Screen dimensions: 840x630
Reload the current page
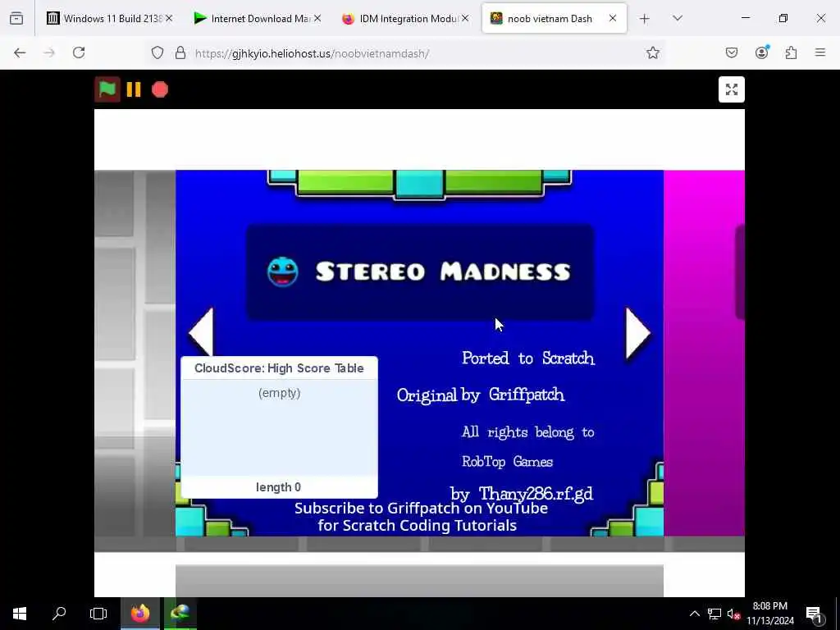pyautogui.click(x=79, y=52)
